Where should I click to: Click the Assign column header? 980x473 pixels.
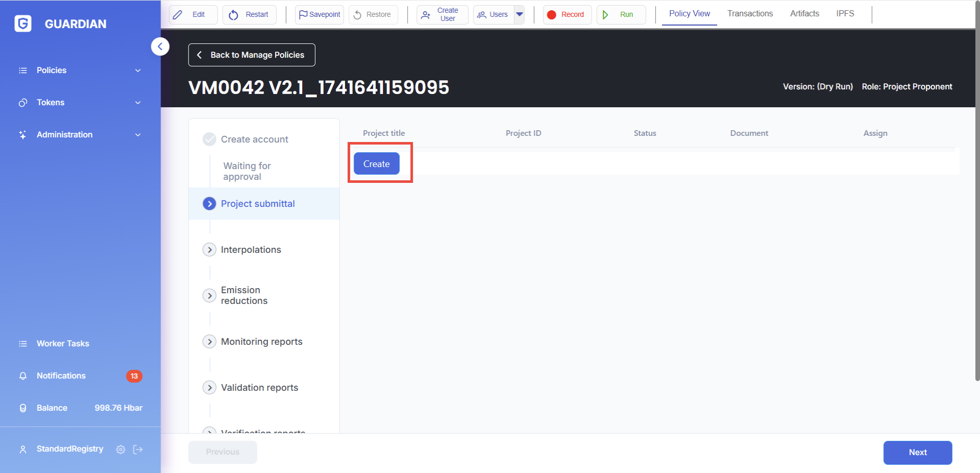point(876,133)
